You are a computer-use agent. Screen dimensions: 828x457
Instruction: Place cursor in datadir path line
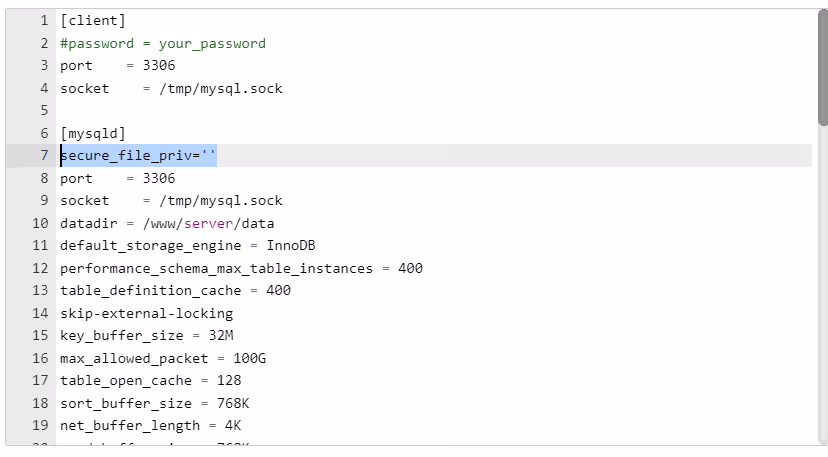point(166,223)
